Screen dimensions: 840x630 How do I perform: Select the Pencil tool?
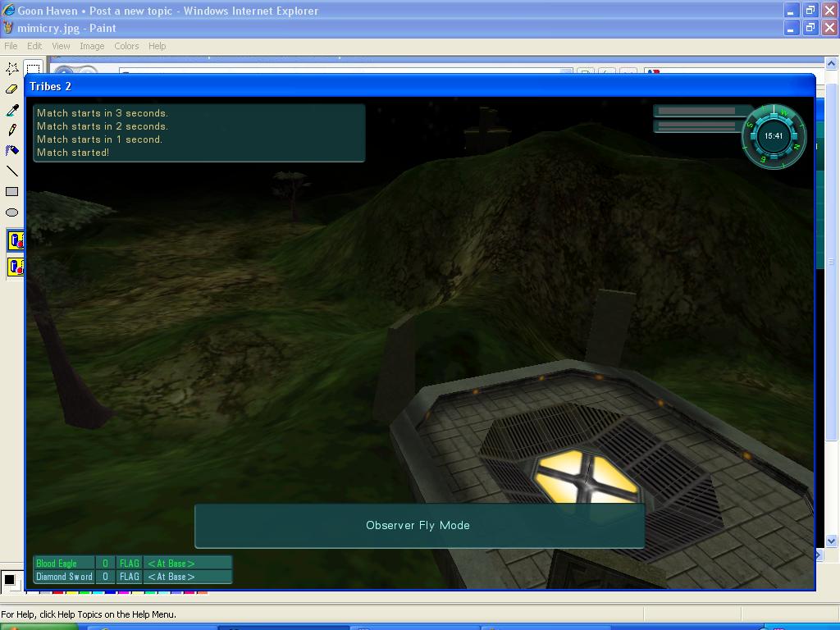11,130
